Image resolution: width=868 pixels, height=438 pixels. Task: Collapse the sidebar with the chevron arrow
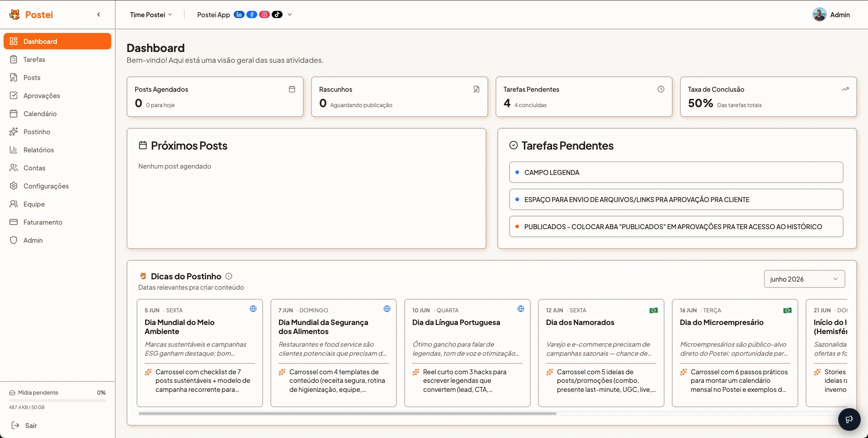pos(99,14)
